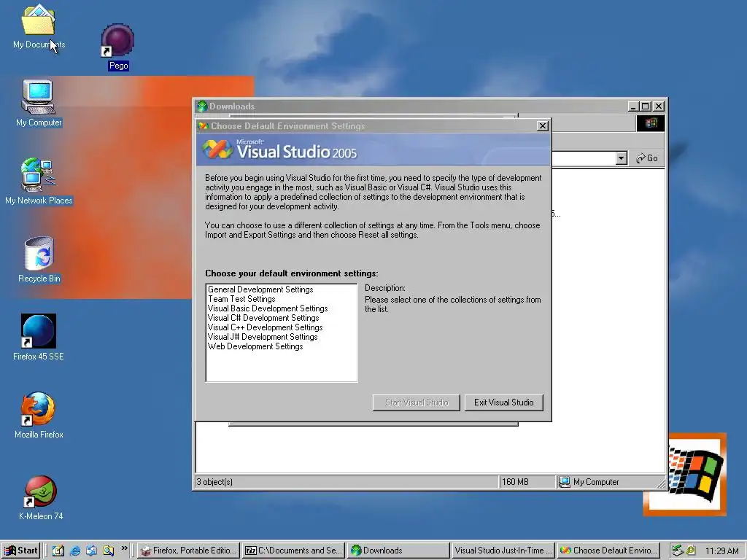Open the Start menu
The width and height of the screenshot is (747, 560).
tap(20, 551)
